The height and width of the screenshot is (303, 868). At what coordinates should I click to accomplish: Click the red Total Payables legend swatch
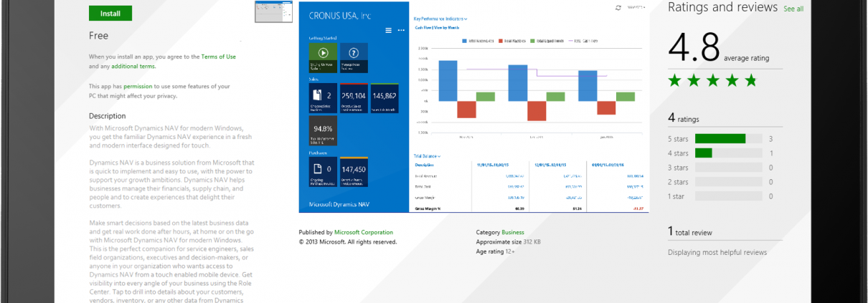click(x=501, y=42)
